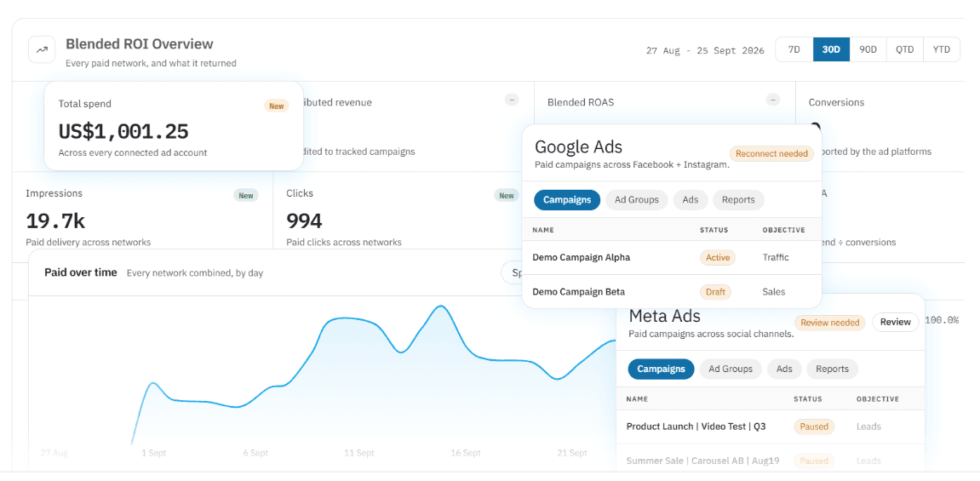Click the Blended ROAS card label
This screenshot has height=481, width=980.
(581, 102)
